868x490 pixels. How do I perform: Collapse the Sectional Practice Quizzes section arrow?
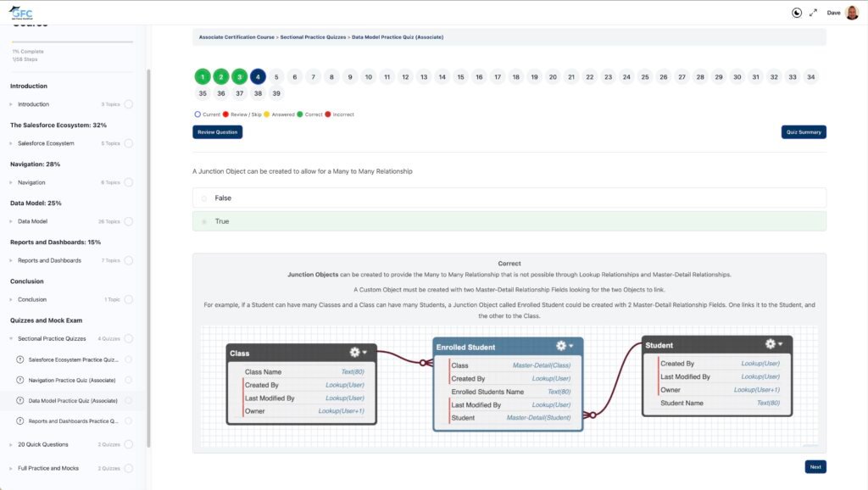(x=11, y=338)
